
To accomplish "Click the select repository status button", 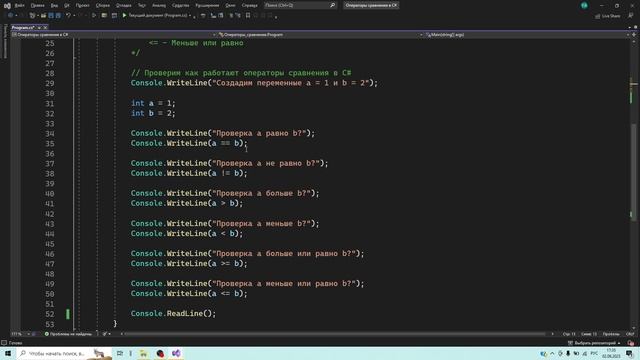I will click(594, 343).
